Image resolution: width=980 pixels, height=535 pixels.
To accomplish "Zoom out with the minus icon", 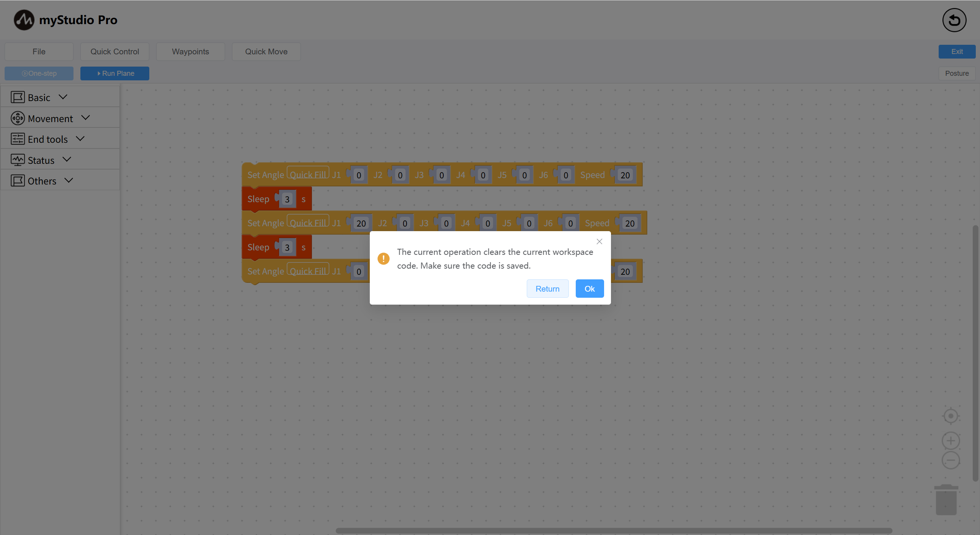I will pyautogui.click(x=951, y=460).
